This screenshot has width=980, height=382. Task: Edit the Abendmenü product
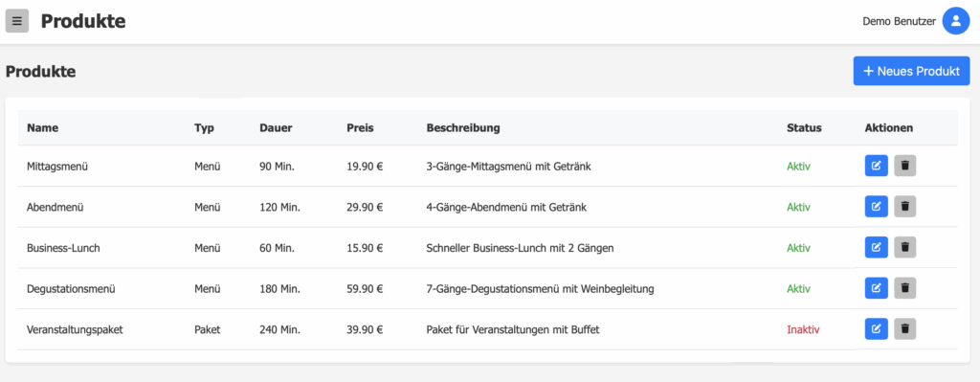click(x=877, y=207)
